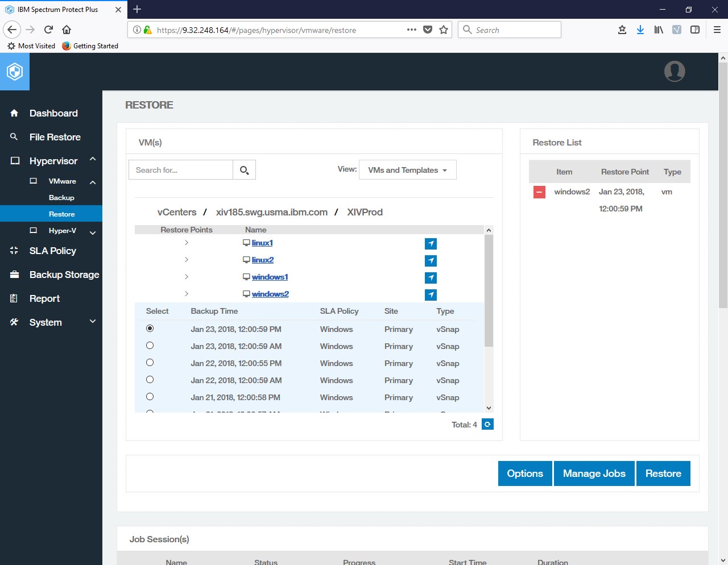Viewport: 728px width, 565px height.
Task: Open the windows1 VM link
Action: pyautogui.click(x=270, y=277)
